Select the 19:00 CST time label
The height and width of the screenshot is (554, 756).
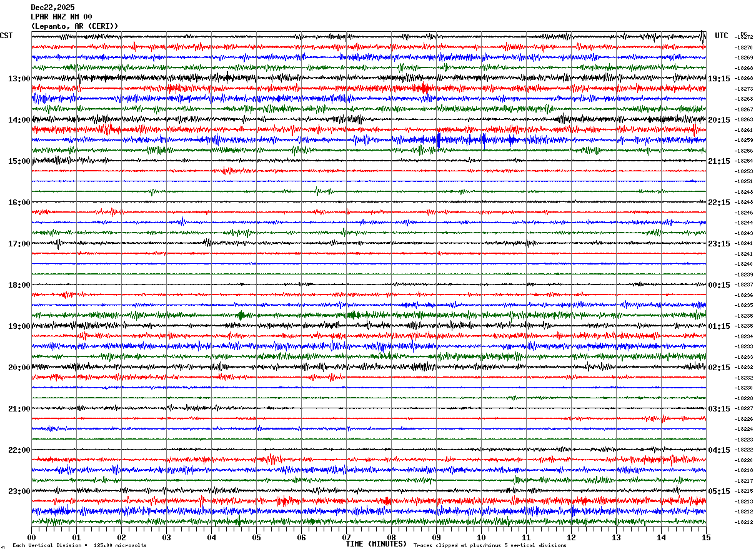(19, 326)
